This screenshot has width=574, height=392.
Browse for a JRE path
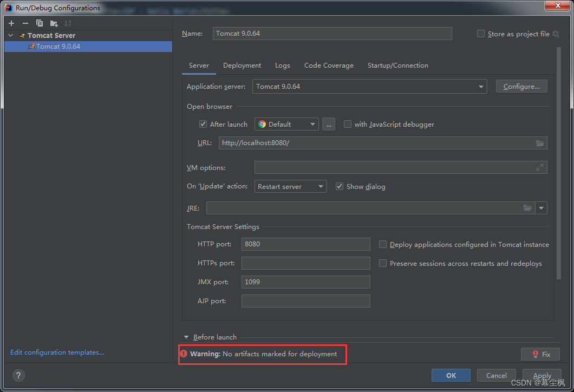click(527, 208)
